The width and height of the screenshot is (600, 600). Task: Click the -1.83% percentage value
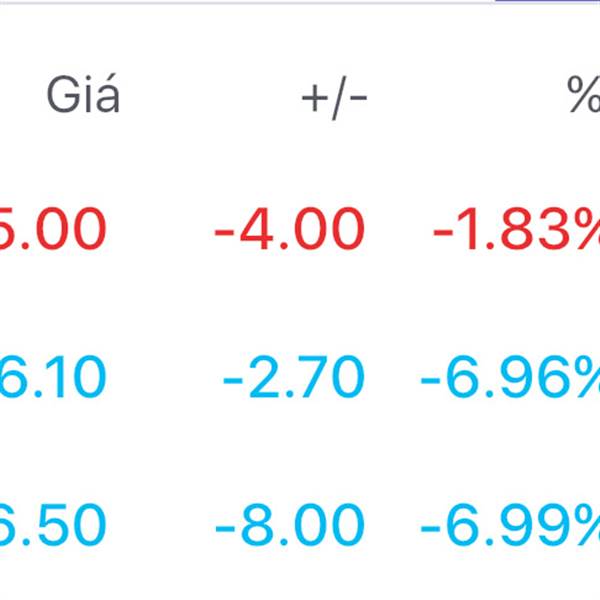pyautogui.click(x=515, y=231)
